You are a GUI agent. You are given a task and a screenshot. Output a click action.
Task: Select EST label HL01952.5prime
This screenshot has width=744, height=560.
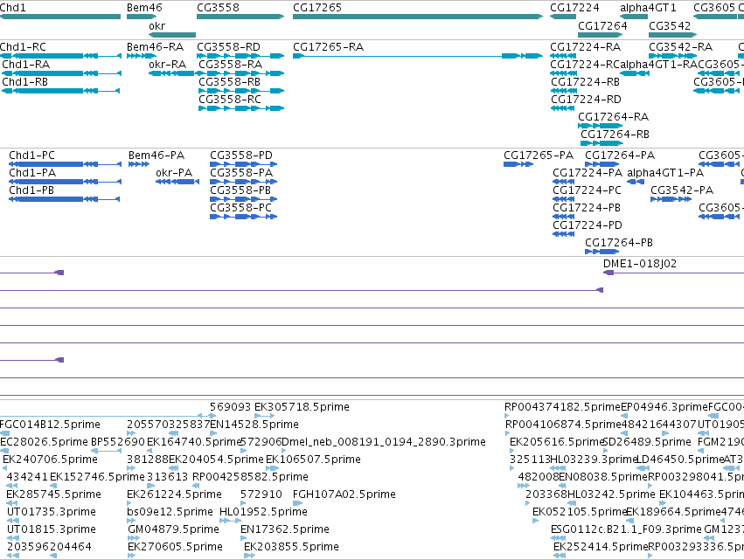[x=263, y=512]
